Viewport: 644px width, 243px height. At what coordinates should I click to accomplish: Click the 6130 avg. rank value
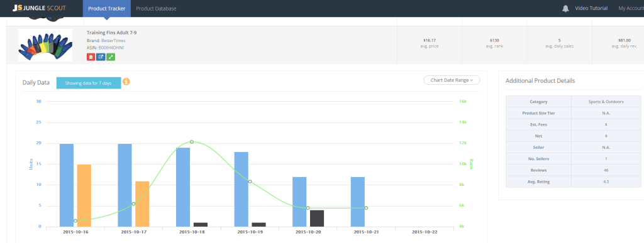click(x=494, y=41)
